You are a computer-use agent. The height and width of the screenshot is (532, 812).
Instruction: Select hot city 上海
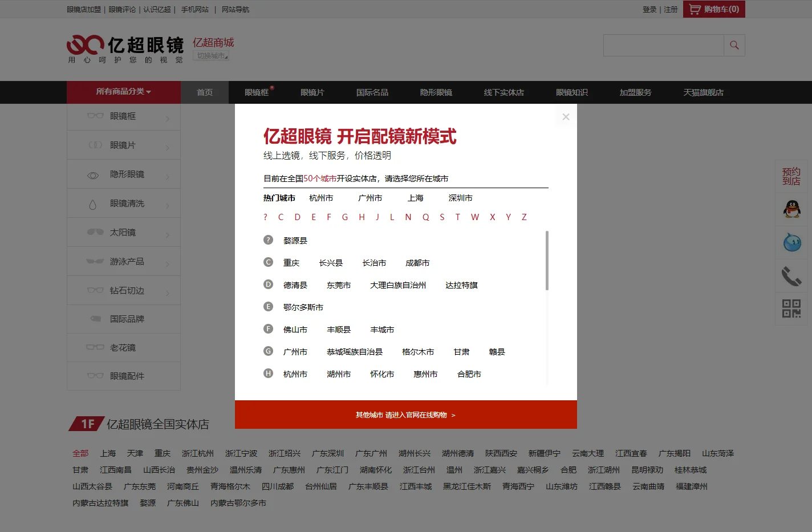416,198
